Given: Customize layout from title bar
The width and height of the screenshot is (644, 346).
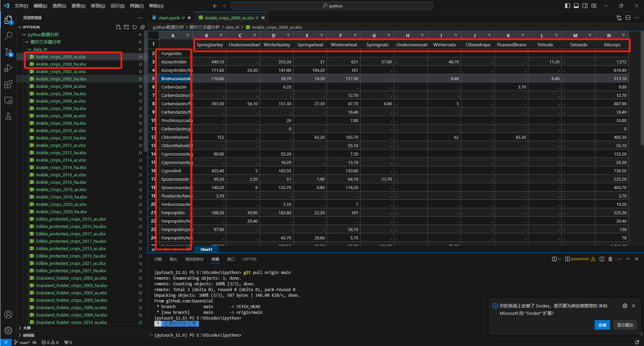Looking at the screenshot, I should [x=594, y=6].
